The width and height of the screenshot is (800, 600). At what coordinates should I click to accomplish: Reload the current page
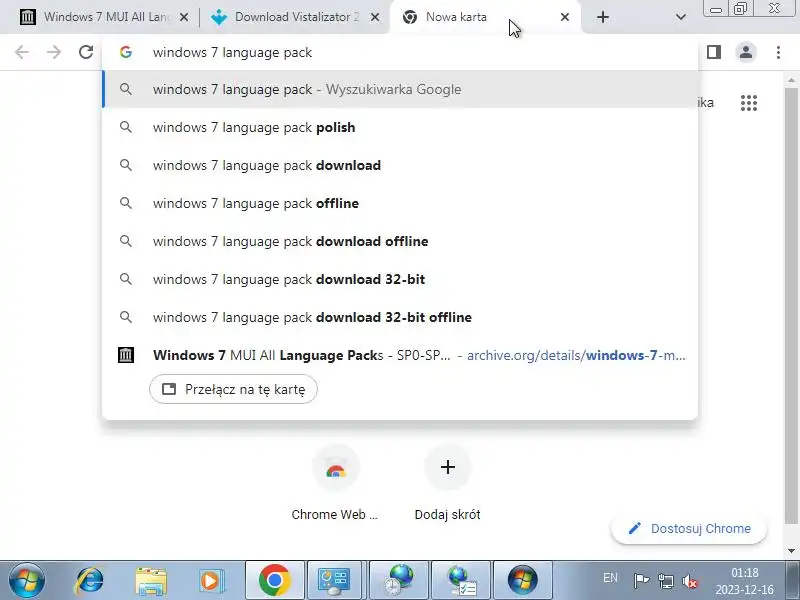86,52
